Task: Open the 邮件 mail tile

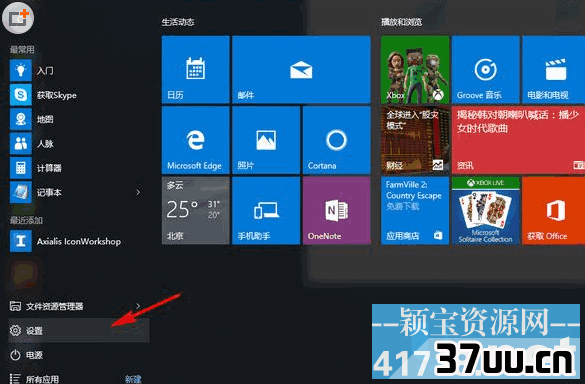Action: [x=301, y=69]
